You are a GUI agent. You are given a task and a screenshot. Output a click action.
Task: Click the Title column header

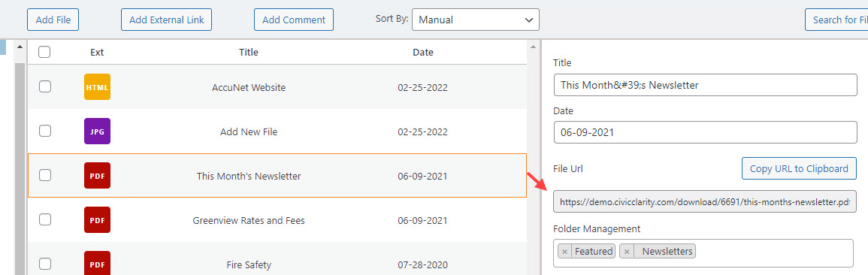249,53
